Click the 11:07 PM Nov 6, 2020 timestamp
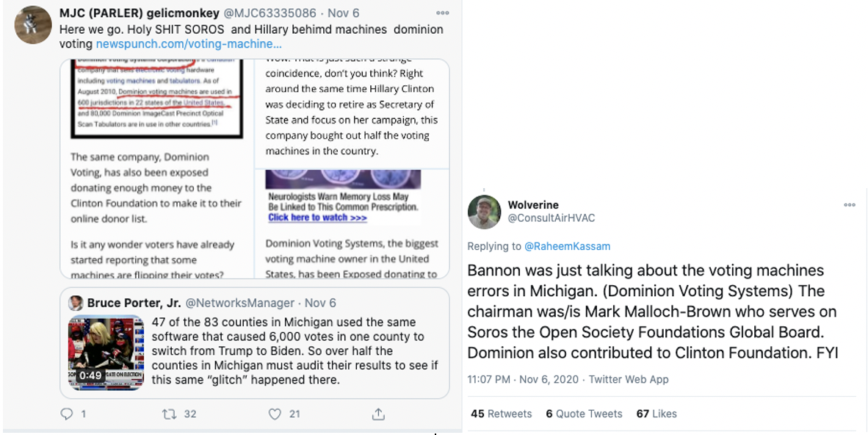The height and width of the screenshot is (435, 868). (x=523, y=380)
